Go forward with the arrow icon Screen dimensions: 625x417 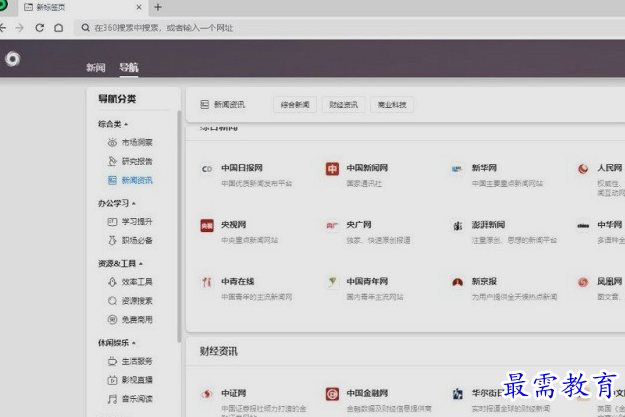pyautogui.click(x=20, y=28)
